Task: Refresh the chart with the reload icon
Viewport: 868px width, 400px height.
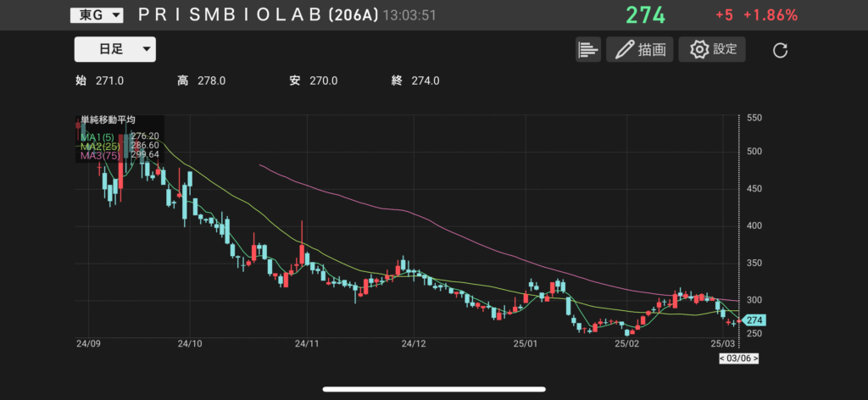Action: pos(781,51)
